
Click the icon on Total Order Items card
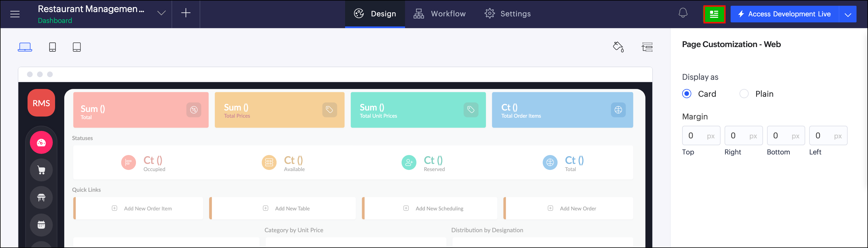point(618,110)
